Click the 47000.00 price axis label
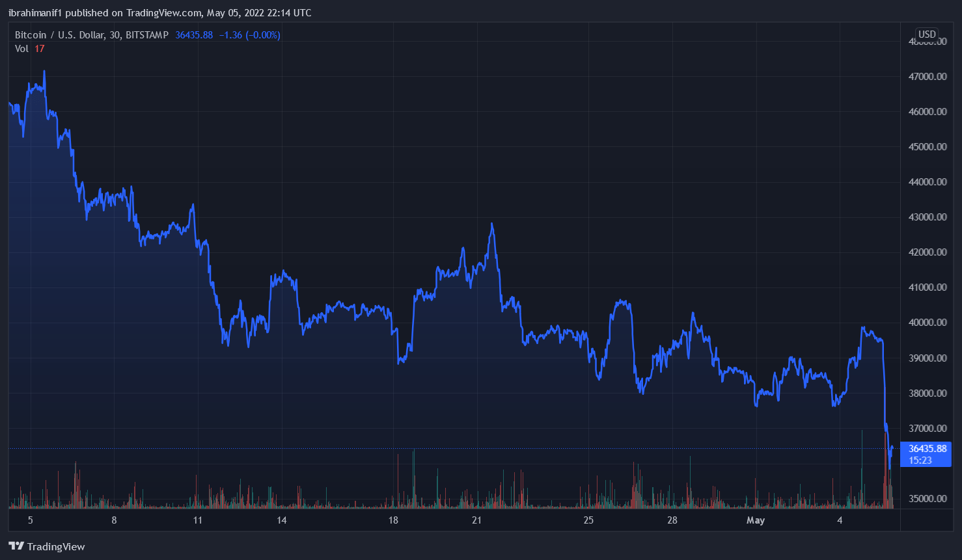The height and width of the screenshot is (560, 962). (927, 77)
